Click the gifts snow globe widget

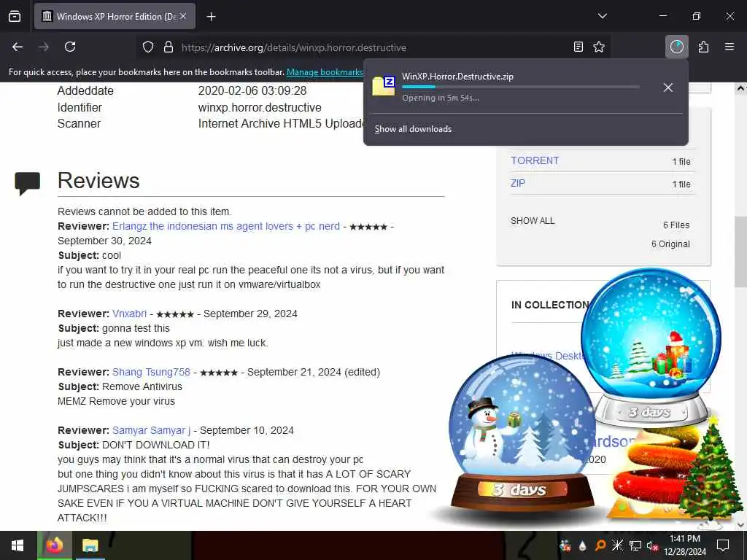pyautogui.click(x=651, y=348)
